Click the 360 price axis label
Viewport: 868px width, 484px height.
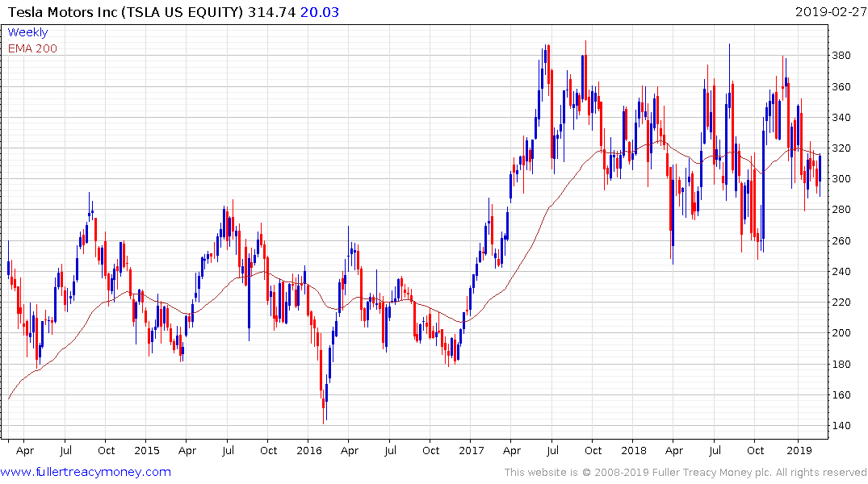coord(841,87)
